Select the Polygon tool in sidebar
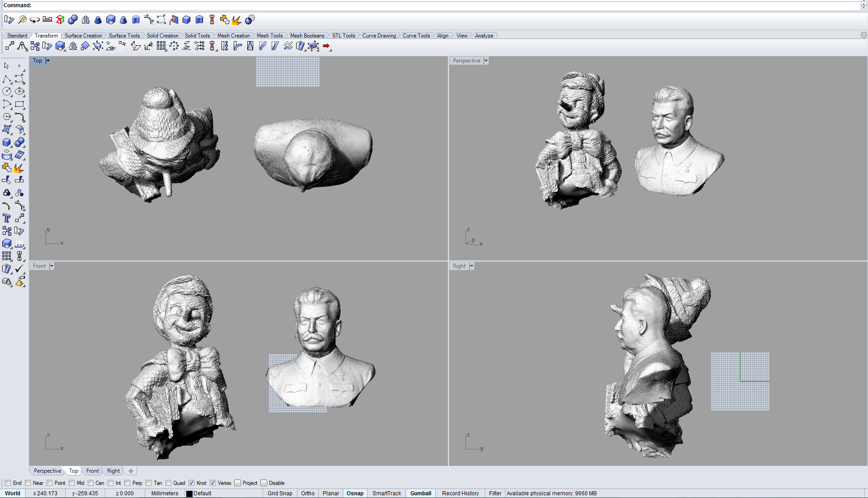The width and height of the screenshot is (868, 498). [6, 117]
